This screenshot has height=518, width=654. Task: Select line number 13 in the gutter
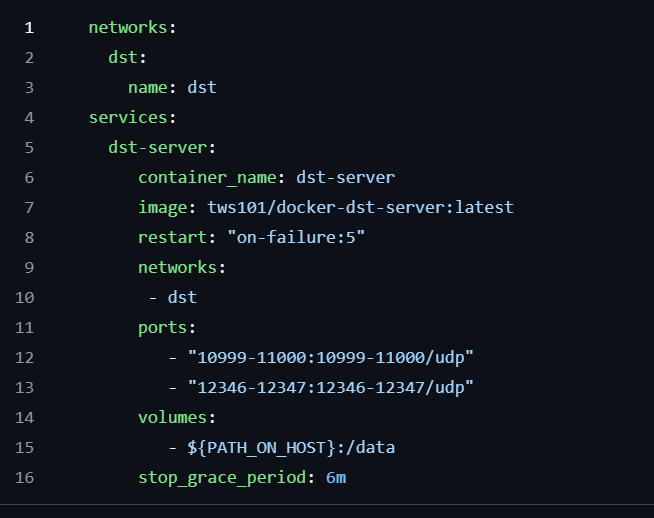pyautogui.click(x=25, y=387)
